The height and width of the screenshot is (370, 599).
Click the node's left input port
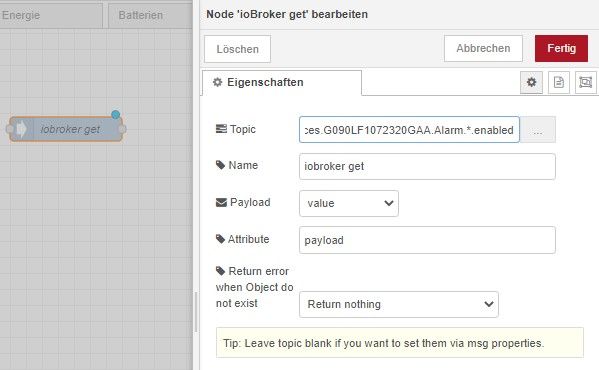point(9,129)
